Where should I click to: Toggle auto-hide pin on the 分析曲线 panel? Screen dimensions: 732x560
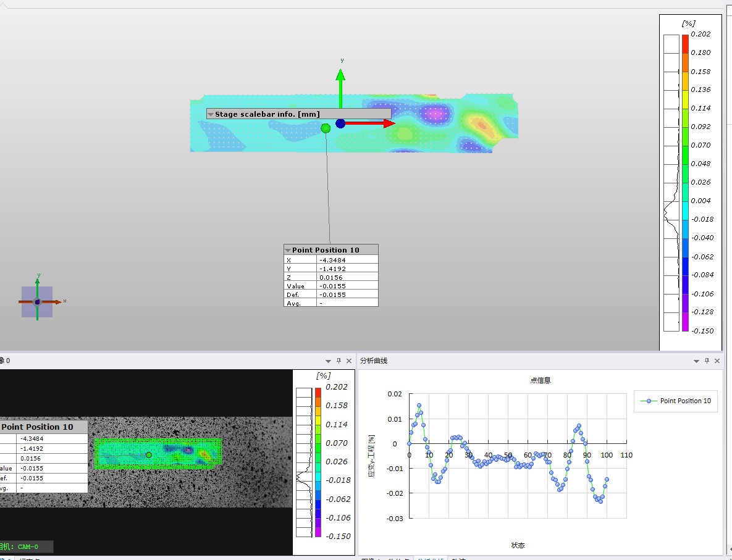[x=706, y=361]
